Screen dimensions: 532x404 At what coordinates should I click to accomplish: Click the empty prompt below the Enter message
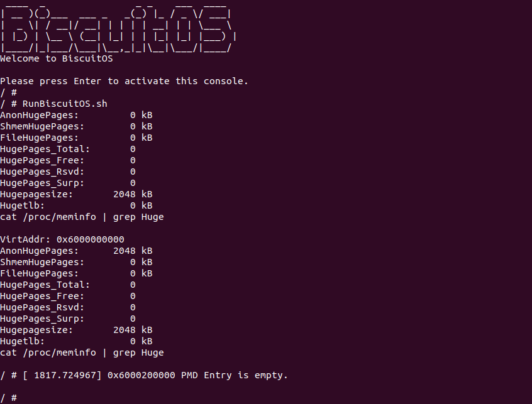coord(9,92)
